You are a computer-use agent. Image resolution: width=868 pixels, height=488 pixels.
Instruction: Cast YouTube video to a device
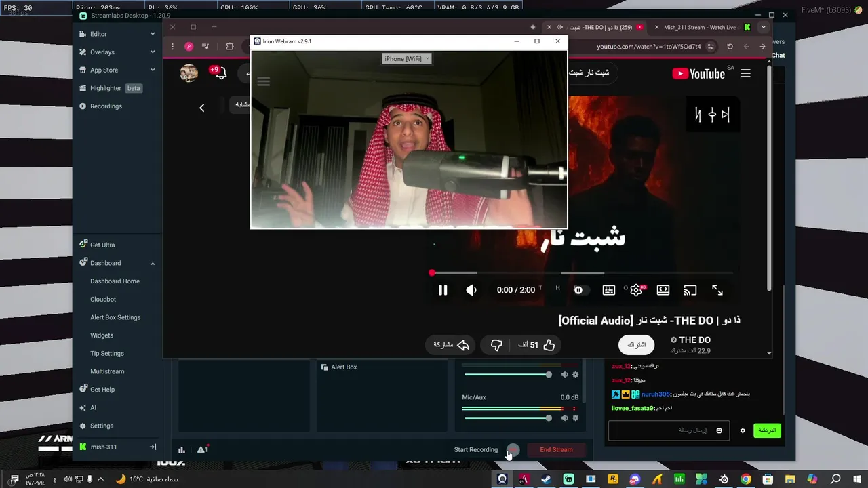pyautogui.click(x=690, y=290)
